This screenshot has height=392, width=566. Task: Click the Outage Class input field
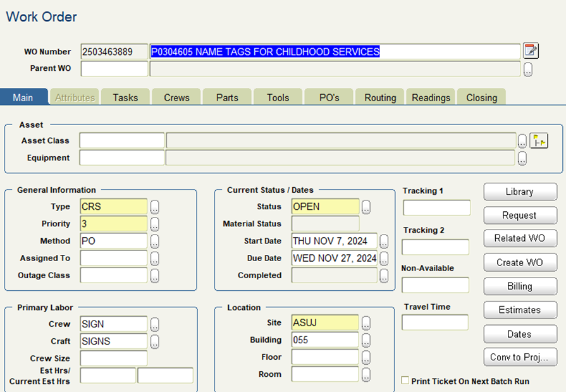coord(114,276)
